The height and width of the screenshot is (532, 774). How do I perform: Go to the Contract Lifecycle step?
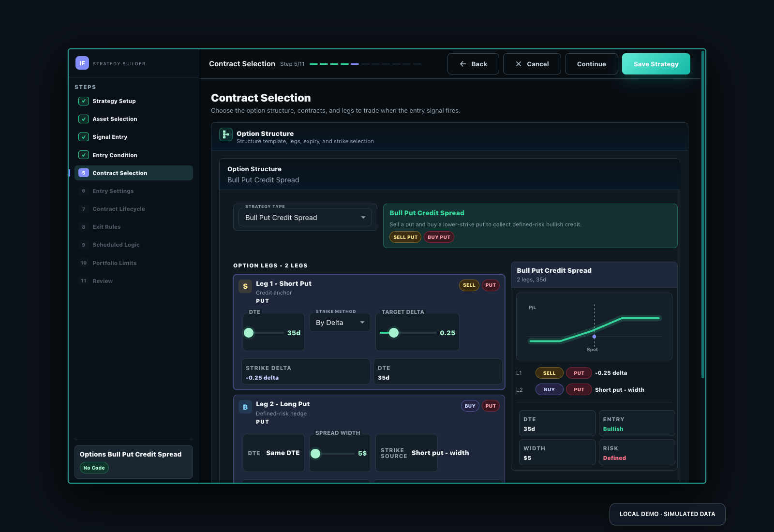tap(134, 209)
